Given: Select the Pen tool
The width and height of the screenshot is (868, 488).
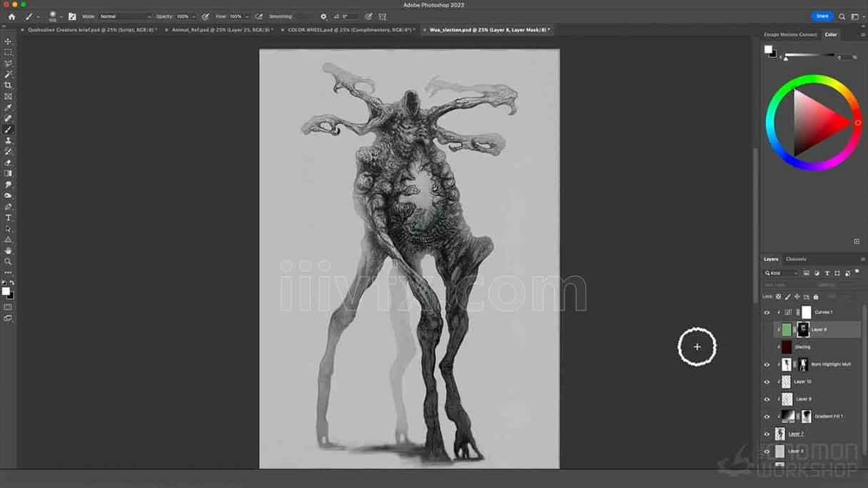Looking at the screenshot, I should coord(9,207).
